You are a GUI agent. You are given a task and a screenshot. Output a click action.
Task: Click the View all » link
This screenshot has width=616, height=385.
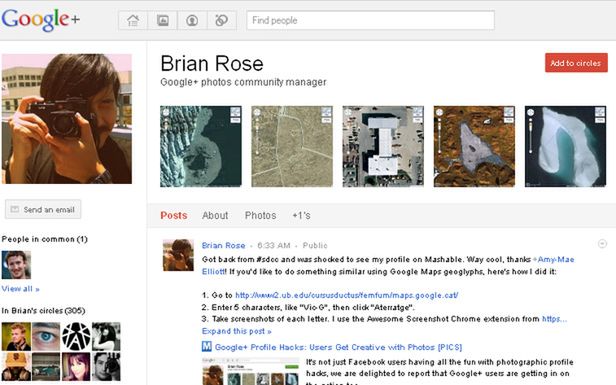tap(20, 289)
